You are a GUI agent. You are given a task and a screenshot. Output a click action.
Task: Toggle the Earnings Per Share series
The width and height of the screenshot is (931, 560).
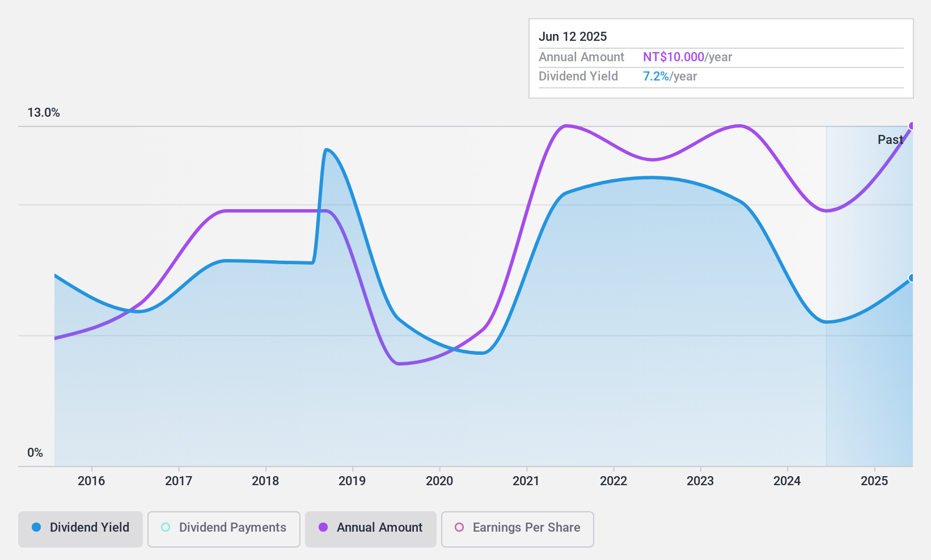coord(518,529)
